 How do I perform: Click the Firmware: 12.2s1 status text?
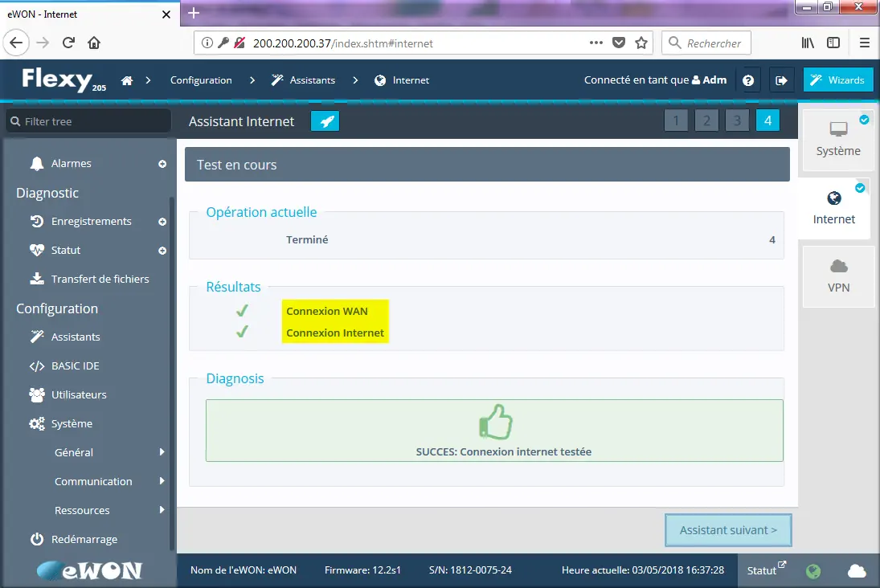pos(362,570)
